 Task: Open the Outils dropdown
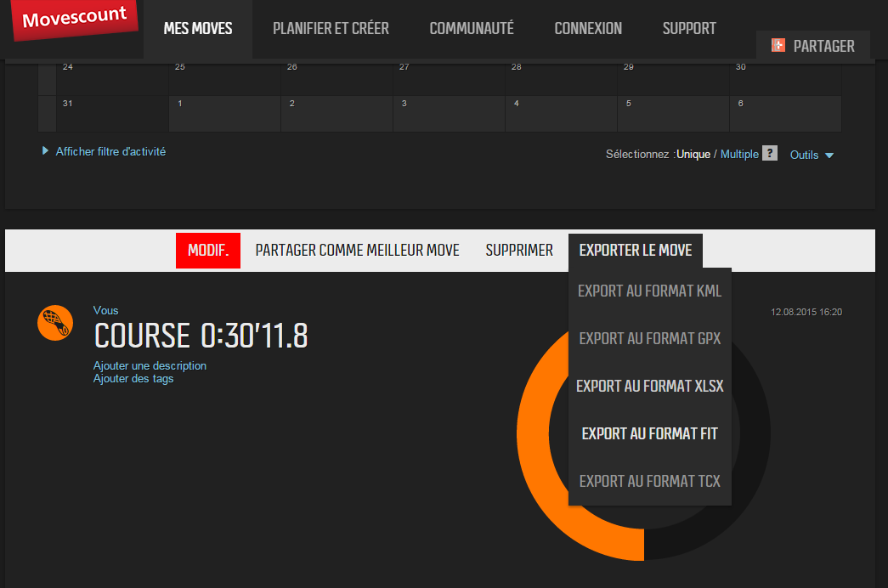pos(812,155)
